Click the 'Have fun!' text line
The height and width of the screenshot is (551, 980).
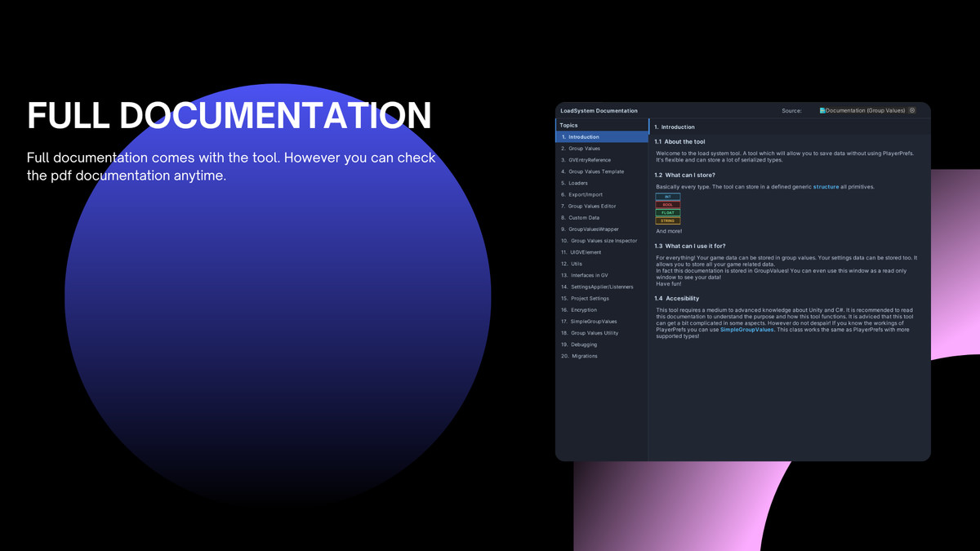point(668,284)
